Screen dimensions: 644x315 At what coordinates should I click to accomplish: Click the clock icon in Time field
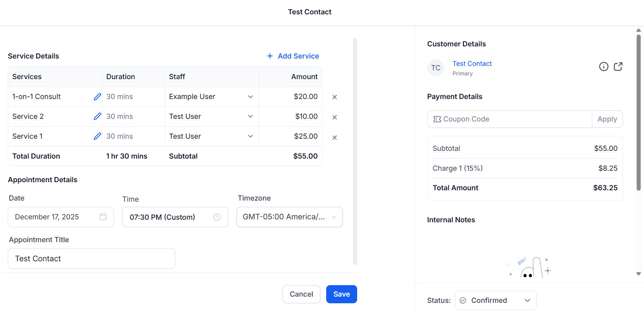217,217
